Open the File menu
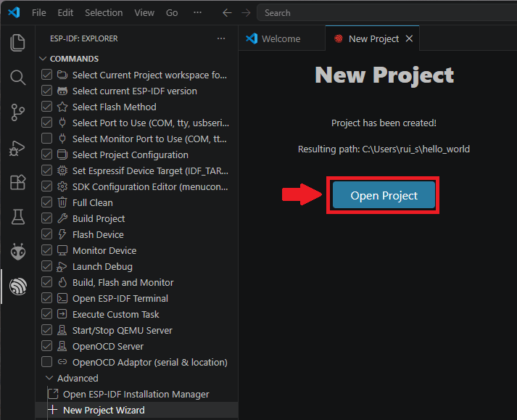 [x=39, y=13]
